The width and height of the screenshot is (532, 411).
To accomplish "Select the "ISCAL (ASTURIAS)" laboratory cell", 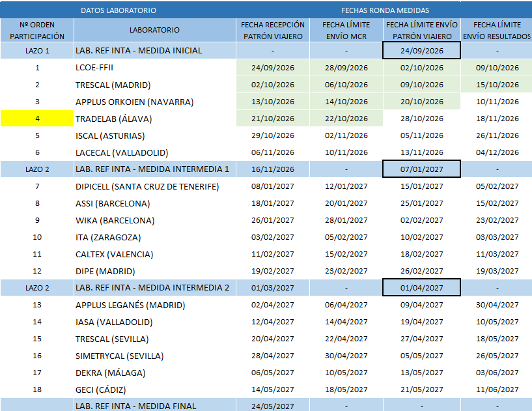I will click(x=155, y=135).
